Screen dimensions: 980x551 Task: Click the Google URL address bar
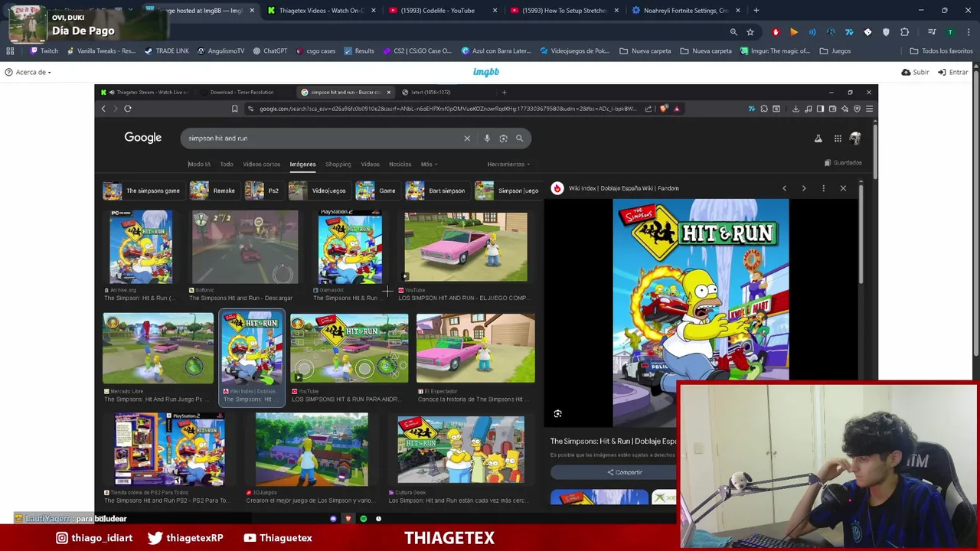(x=448, y=109)
